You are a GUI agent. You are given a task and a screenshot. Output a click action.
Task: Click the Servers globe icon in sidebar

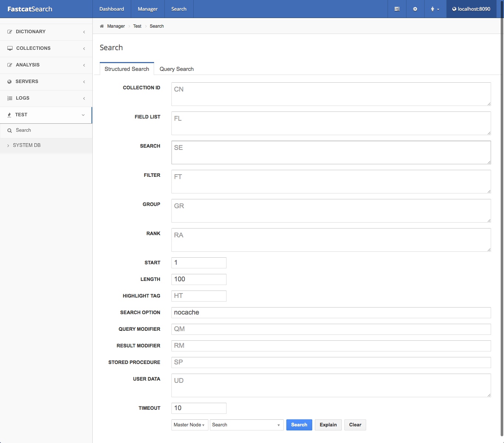[10, 82]
